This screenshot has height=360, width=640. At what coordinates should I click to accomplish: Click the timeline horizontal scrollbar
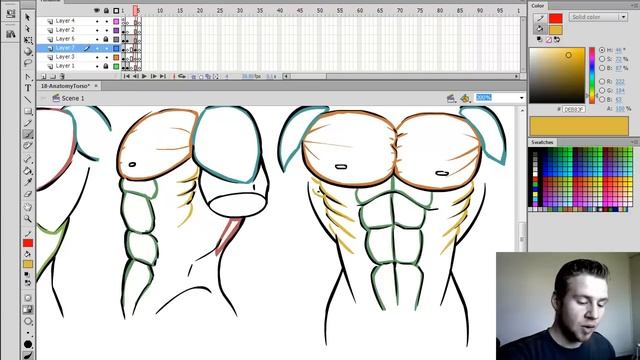(x=402, y=76)
